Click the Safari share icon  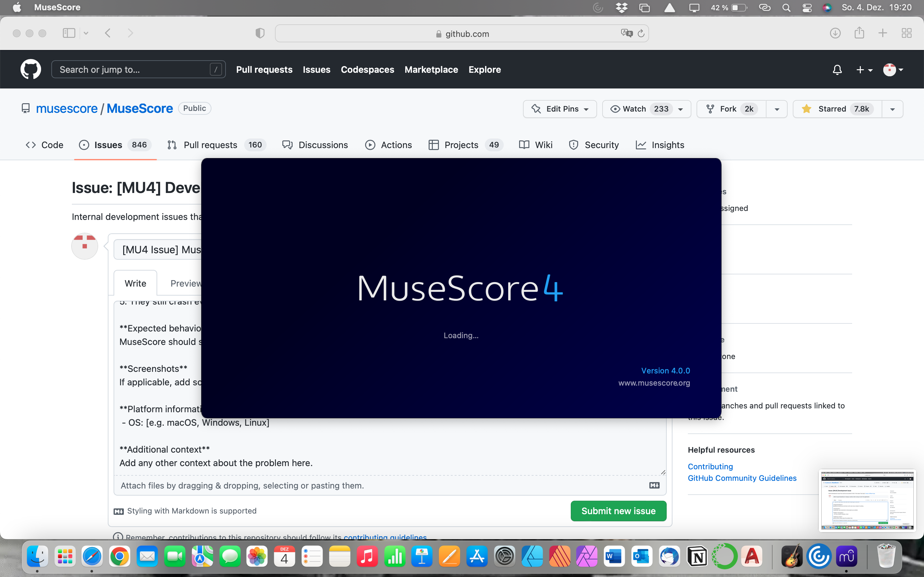(859, 33)
